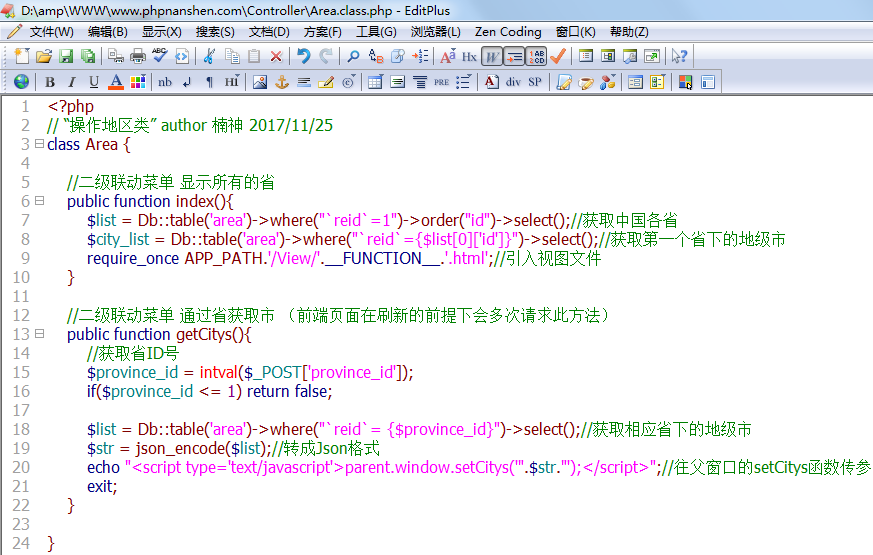Click the Paste clipboard icon

click(x=254, y=56)
